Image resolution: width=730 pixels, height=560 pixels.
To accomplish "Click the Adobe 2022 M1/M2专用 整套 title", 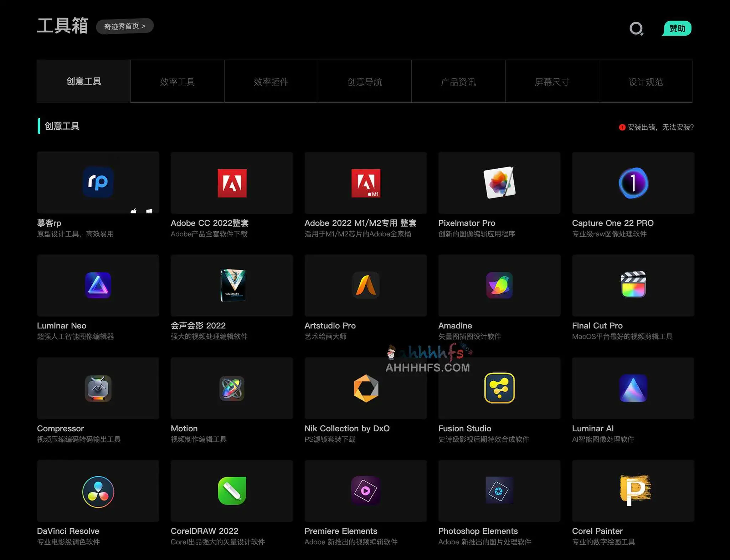I will coord(360,223).
